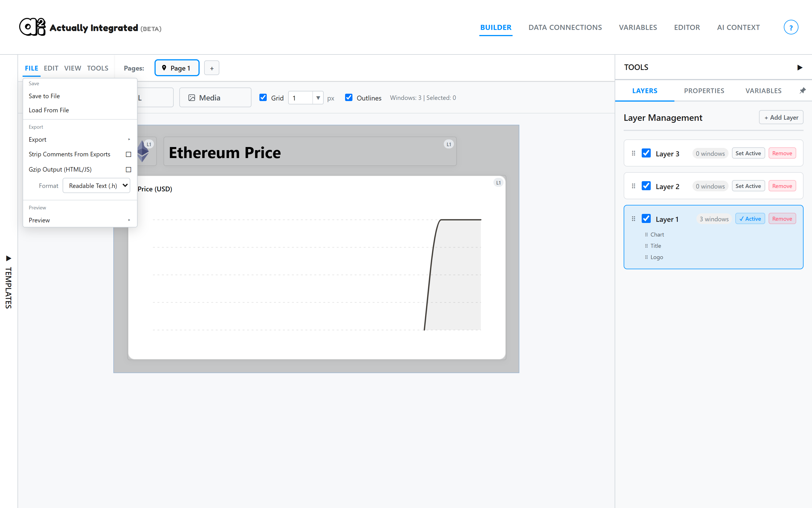The height and width of the screenshot is (508, 812).
Task: Select the Ethereum logo on canvas
Action: pos(143,152)
